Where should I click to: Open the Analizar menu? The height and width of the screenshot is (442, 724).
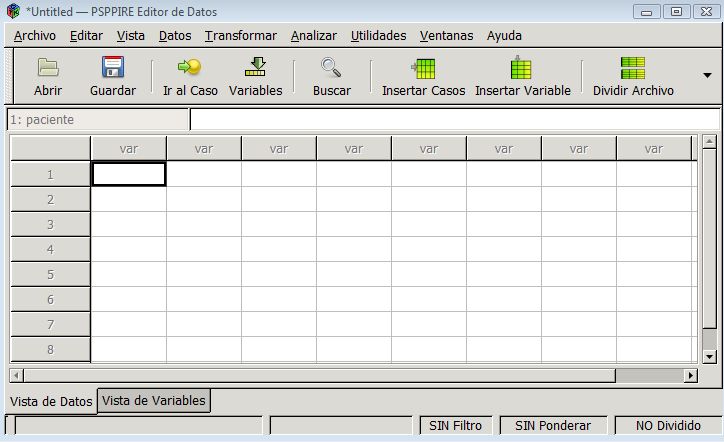314,35
